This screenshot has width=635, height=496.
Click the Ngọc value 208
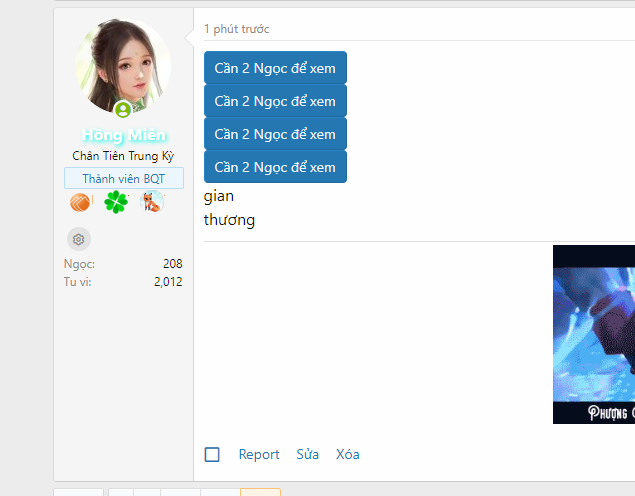(x=172, y=264)
